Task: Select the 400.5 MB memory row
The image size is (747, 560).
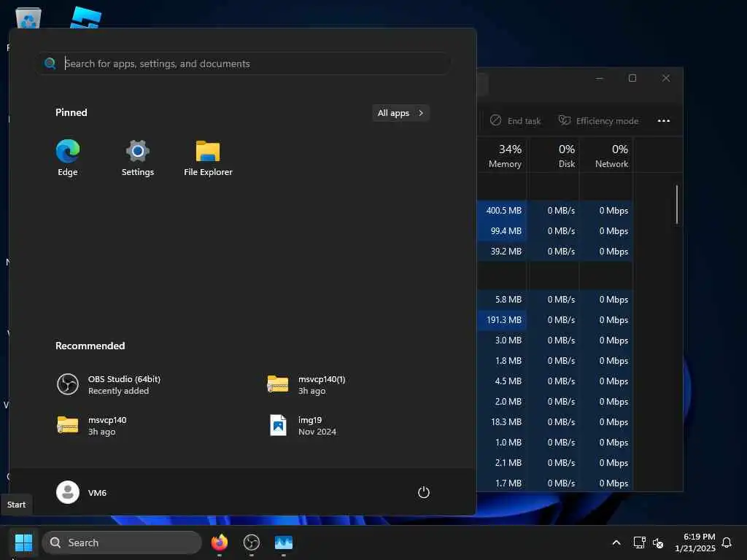Action: tap(555, 210)
